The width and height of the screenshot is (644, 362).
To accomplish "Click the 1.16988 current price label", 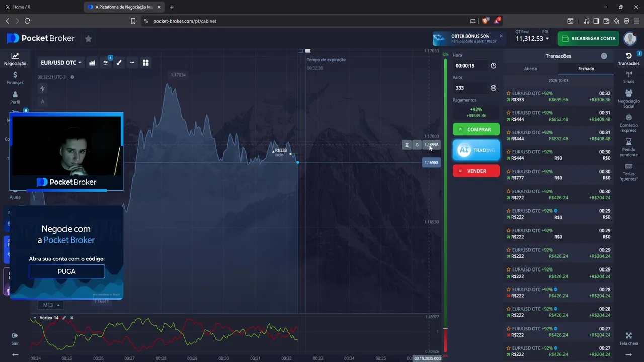I will (x=431, y=162).
